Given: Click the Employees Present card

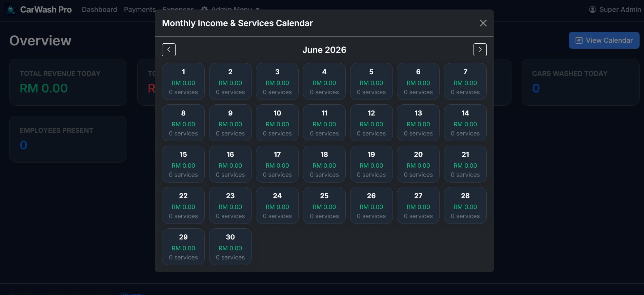Looking at the screenshot, I should [68, 139].
